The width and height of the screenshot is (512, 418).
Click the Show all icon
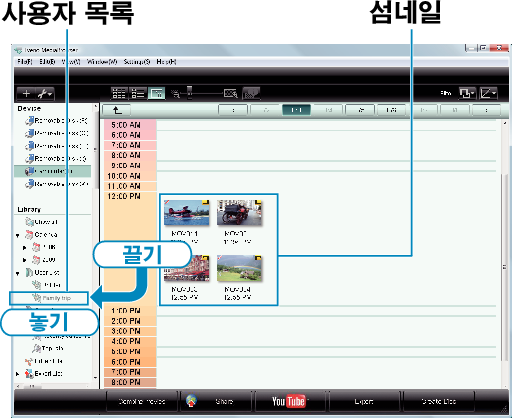30,222
